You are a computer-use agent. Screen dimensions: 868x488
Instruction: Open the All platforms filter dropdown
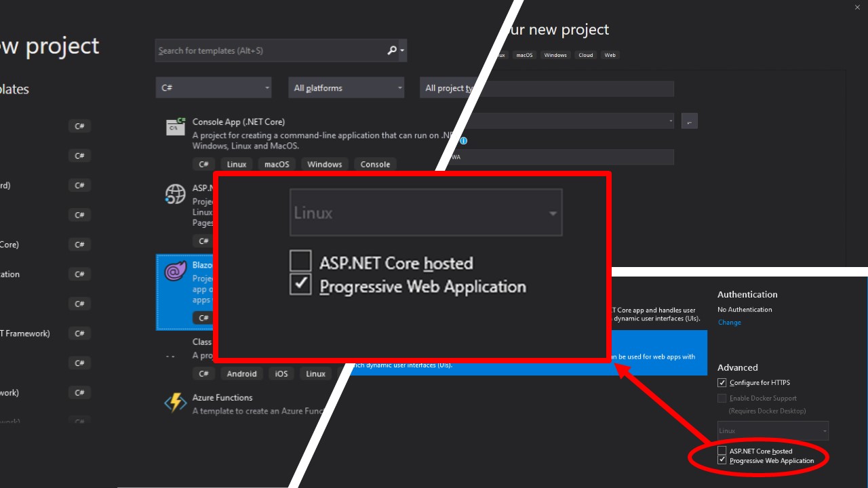pyautogui.click(x=347, y=88)
